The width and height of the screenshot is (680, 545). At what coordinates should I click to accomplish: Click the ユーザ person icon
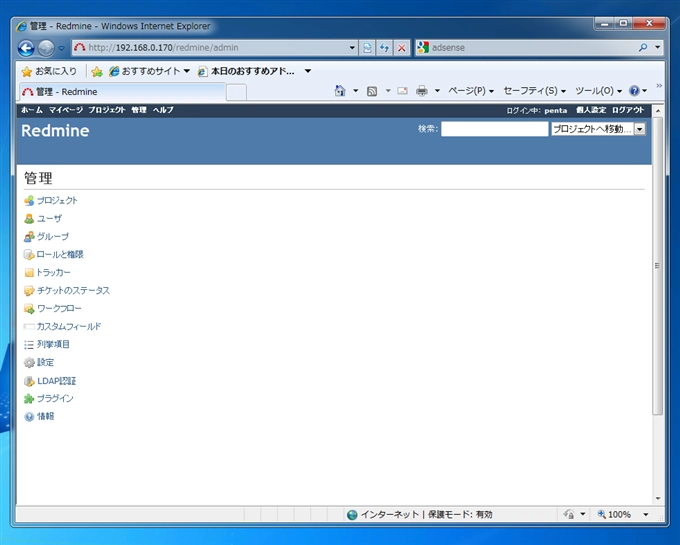point(29,219)
